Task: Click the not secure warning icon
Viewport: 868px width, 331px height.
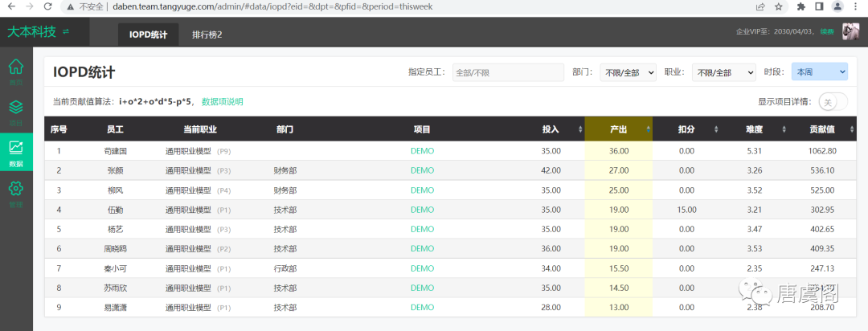Action: pos(69,6)
